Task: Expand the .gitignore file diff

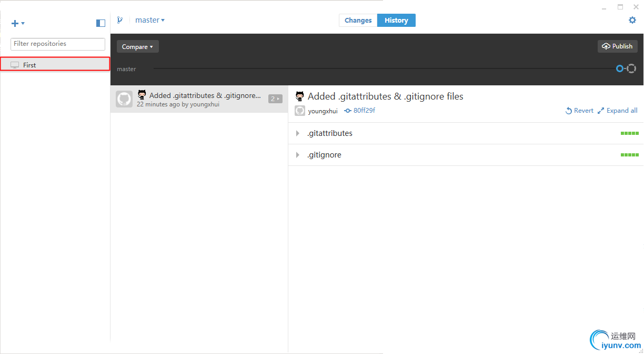Action: click(x=298, y=155)
